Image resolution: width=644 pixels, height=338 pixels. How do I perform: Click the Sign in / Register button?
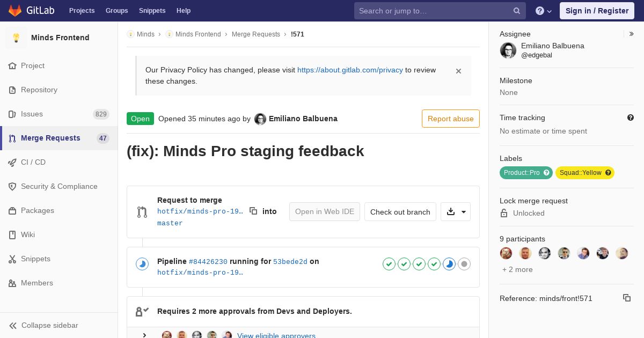click(x=597, y=11)
